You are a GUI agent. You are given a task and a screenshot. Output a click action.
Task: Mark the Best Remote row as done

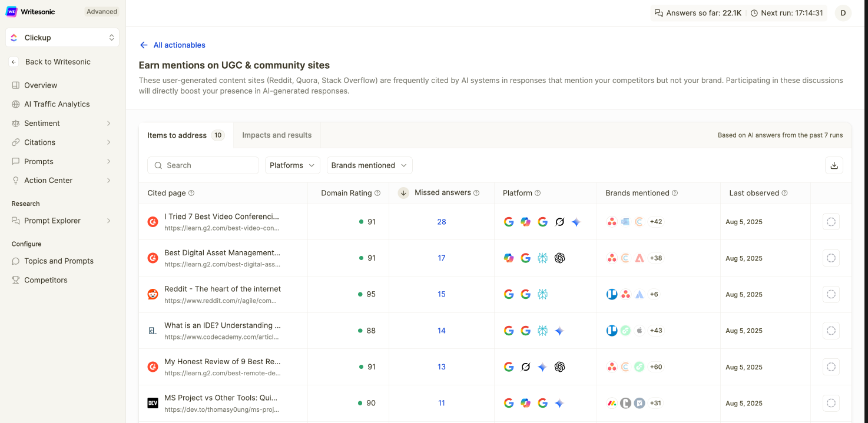click(x=831, y=367)
